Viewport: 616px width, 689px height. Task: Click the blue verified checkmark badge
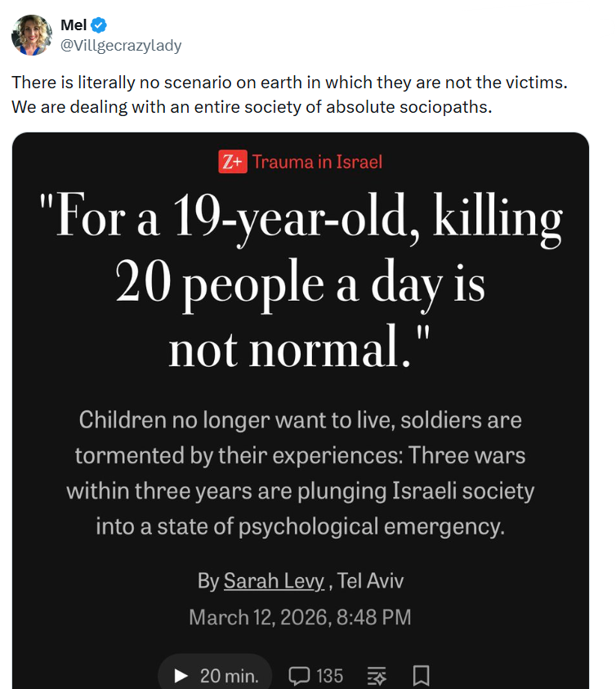pyautogui.click(x=99, y=25)
